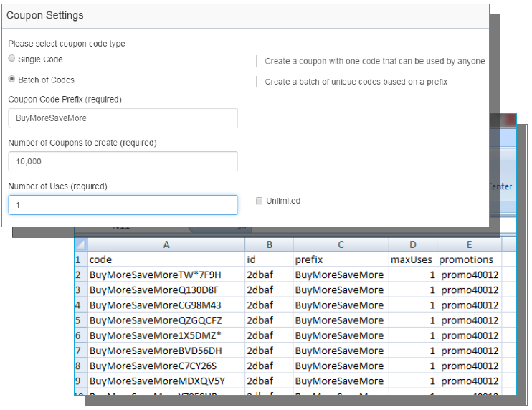Select row 5 header in spreadsheet
Screen dimensions: 532x410
81,320
